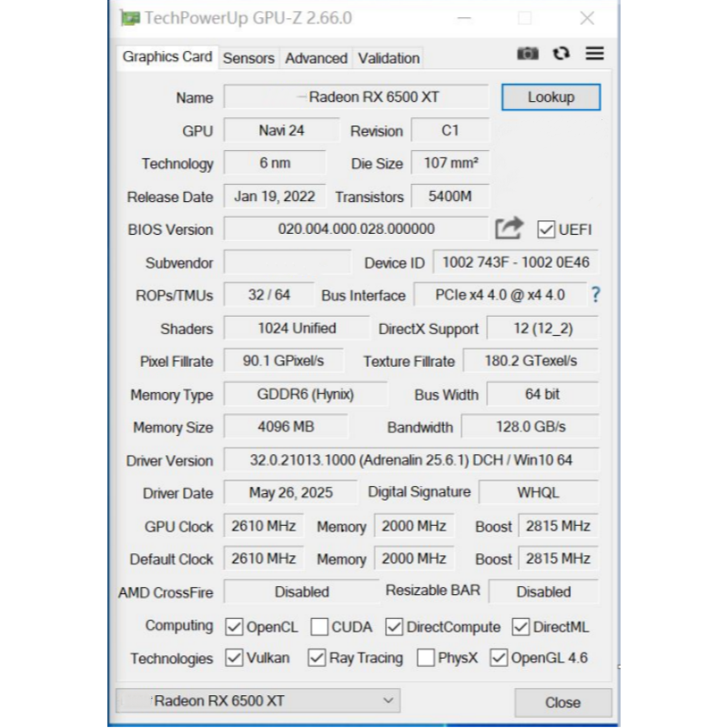Toggle the DirectML checkbox
The height and width of the screenshot is (728, 728).
point(521,627)
